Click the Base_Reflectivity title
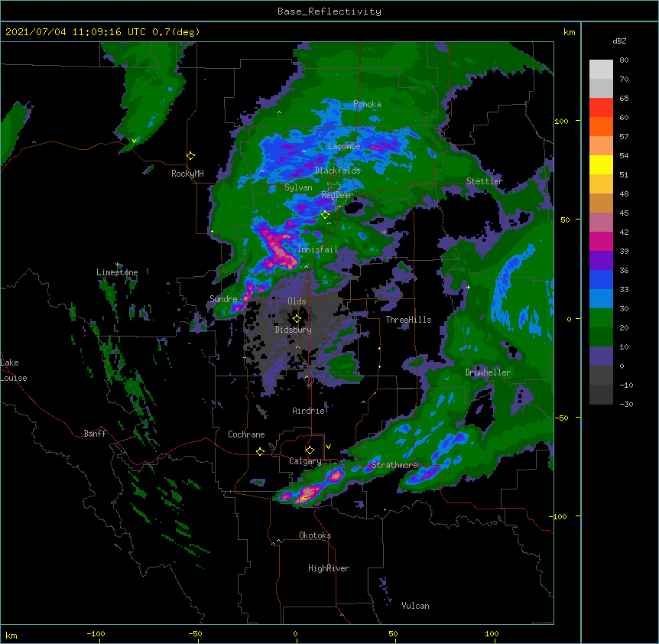The image size is (659, 644). 329,11
